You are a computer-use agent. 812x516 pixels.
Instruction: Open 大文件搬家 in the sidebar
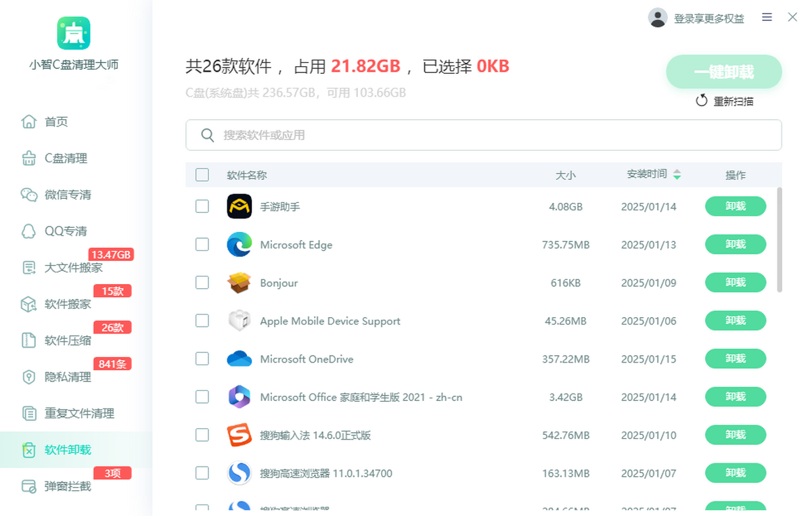point(74,268)
